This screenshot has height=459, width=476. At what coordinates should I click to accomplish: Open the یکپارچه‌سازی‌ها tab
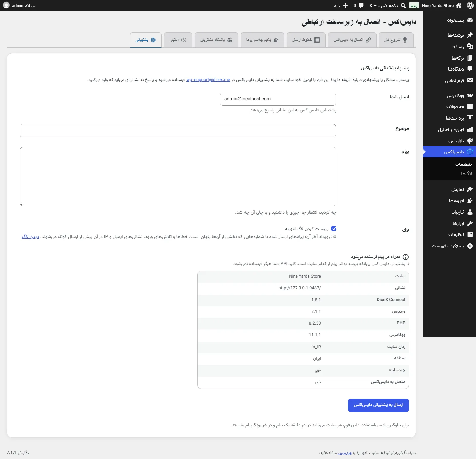coord(262,40)
